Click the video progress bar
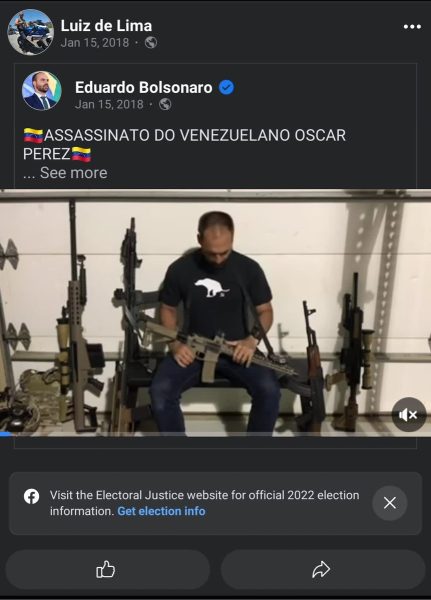The width and height of the screenshot is (431, 600). (216, 434)
